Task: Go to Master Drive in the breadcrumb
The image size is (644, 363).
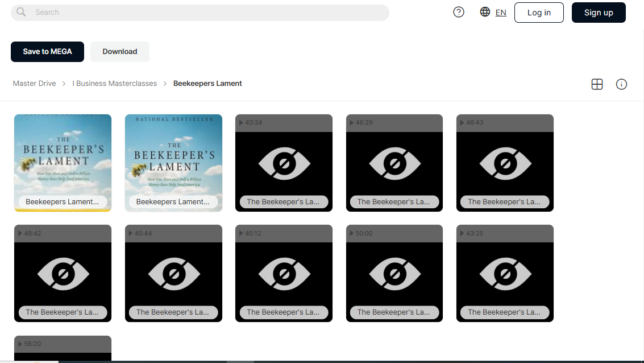Action: tap(35, 84)
